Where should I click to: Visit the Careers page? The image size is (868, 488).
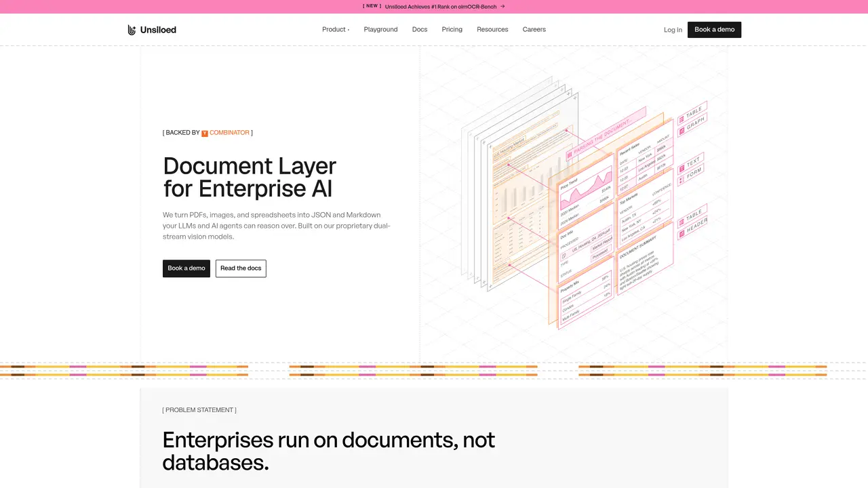click(x=534, y=30)
